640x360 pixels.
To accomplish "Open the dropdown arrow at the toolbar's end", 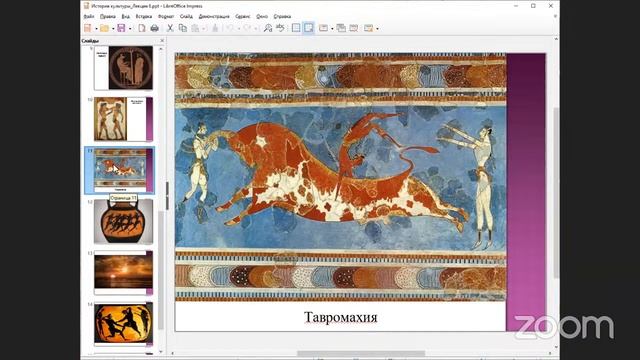I will click(x=377, y=29).
